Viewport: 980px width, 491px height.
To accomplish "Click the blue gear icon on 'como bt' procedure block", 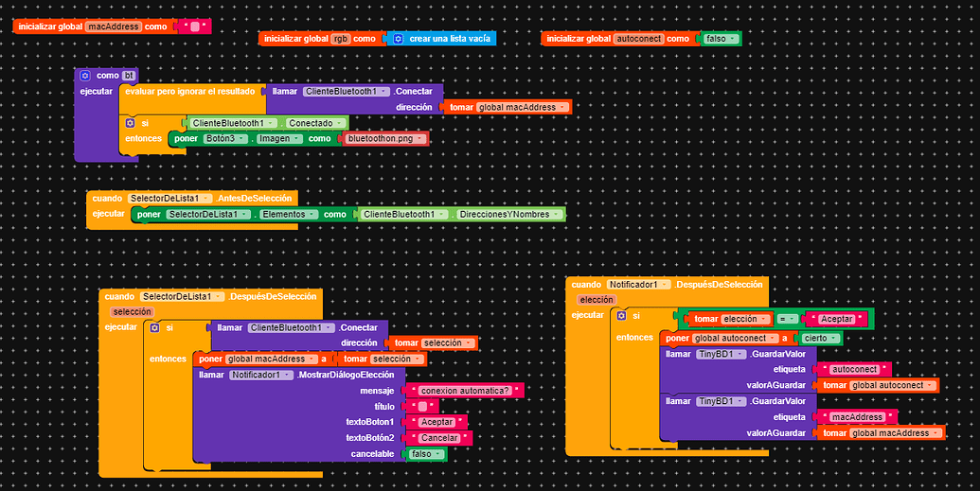I will [85, 76].
